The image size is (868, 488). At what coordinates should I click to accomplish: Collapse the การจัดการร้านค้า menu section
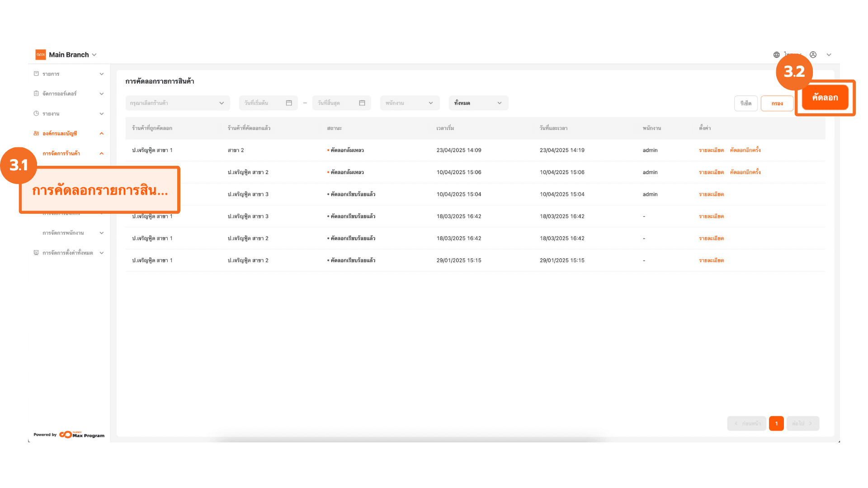[101, 153]
